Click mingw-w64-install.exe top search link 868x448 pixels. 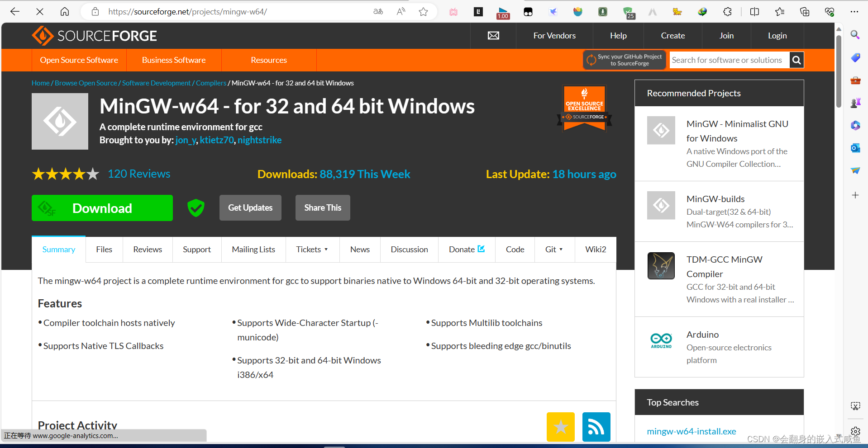click(x=692, y=431)
